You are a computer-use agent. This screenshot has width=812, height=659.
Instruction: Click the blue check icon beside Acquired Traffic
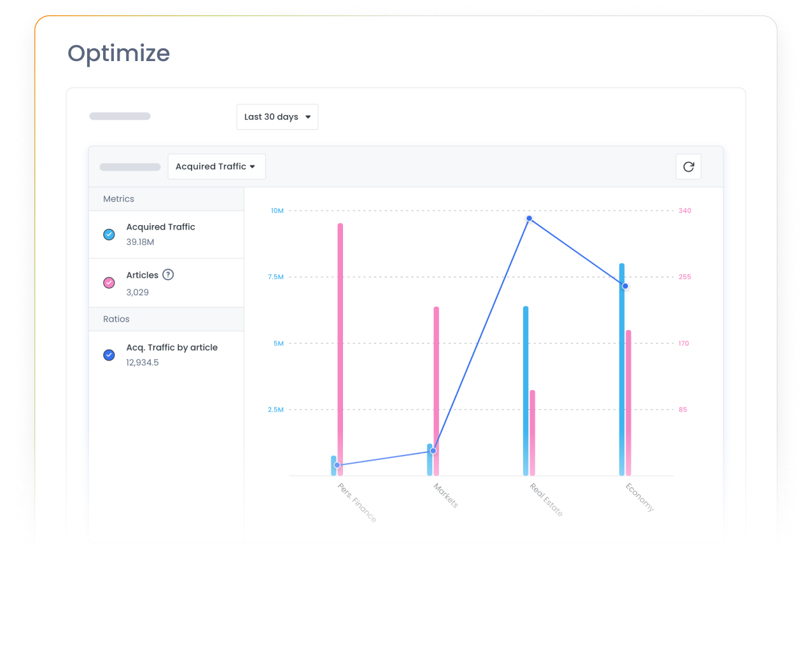(x=109, y=234)
